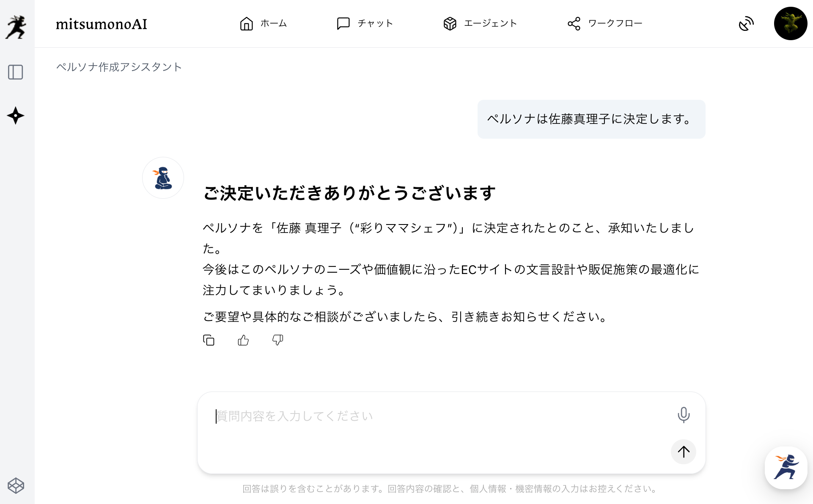The height and width of the screenshot is (504, 813).
Task: Send the message with the arrow button
Action: point(683,452)
